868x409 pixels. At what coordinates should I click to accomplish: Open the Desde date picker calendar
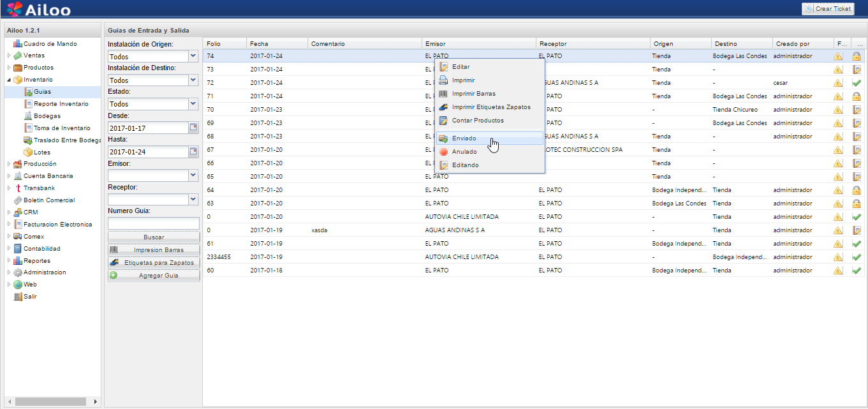194,128
